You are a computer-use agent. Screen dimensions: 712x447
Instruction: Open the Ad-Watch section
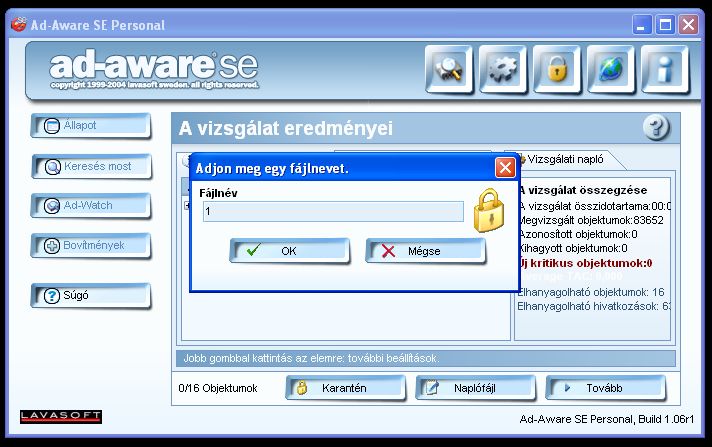tap(91, 205)
